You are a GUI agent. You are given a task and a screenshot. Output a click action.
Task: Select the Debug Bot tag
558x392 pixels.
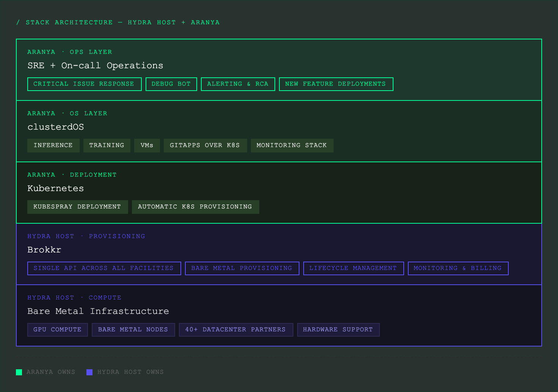171,84
